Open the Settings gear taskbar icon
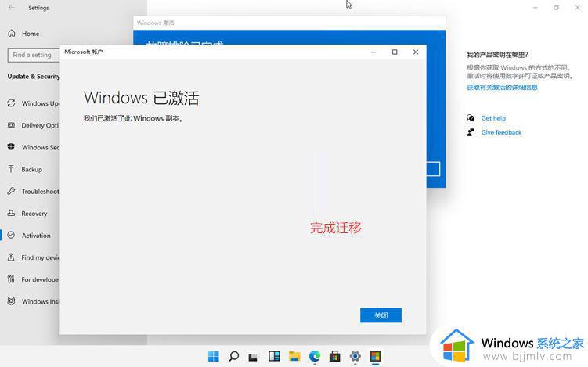 355,356
